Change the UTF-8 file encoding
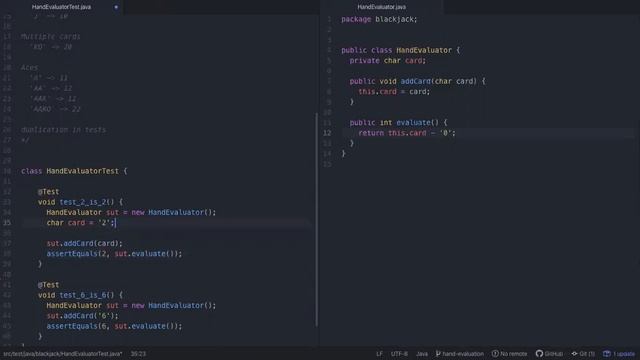This screenshot has height=360, width=640. 399,354
